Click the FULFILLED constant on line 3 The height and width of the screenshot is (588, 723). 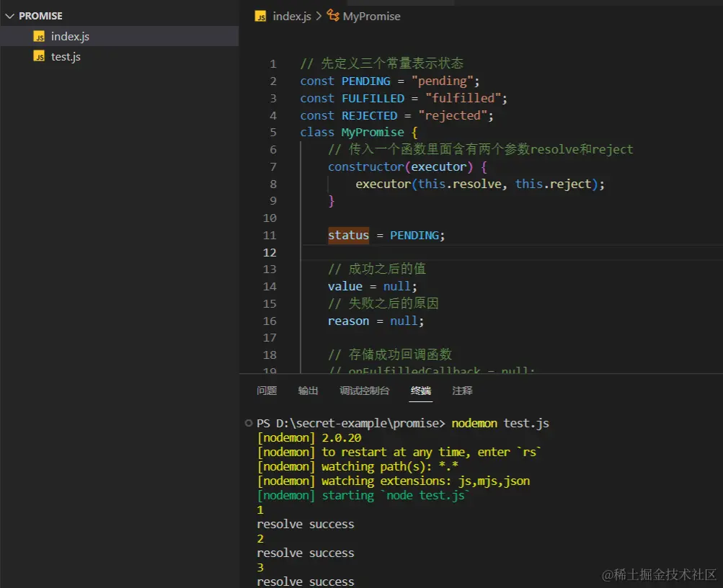pyautogui.click(x=373, y=98)
